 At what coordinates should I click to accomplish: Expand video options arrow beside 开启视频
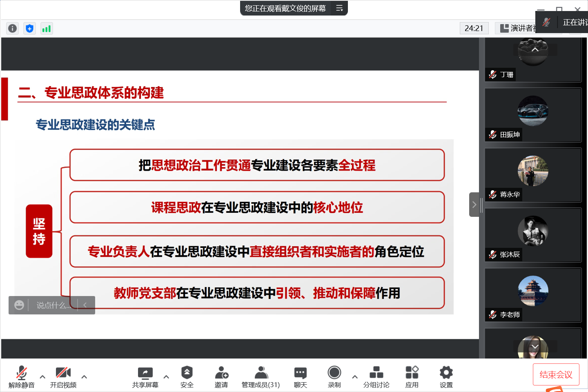[x=84, y=376]
